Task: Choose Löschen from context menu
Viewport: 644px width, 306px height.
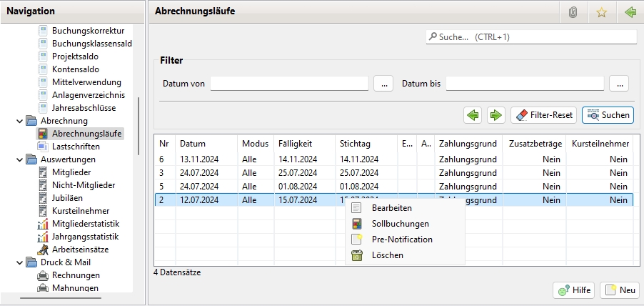Action: (388, 255)
